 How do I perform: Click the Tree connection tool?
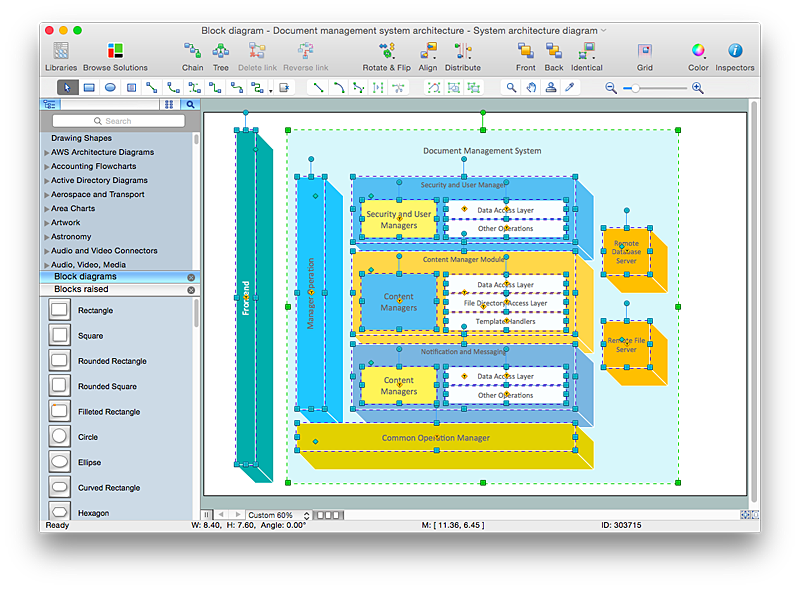220,57
